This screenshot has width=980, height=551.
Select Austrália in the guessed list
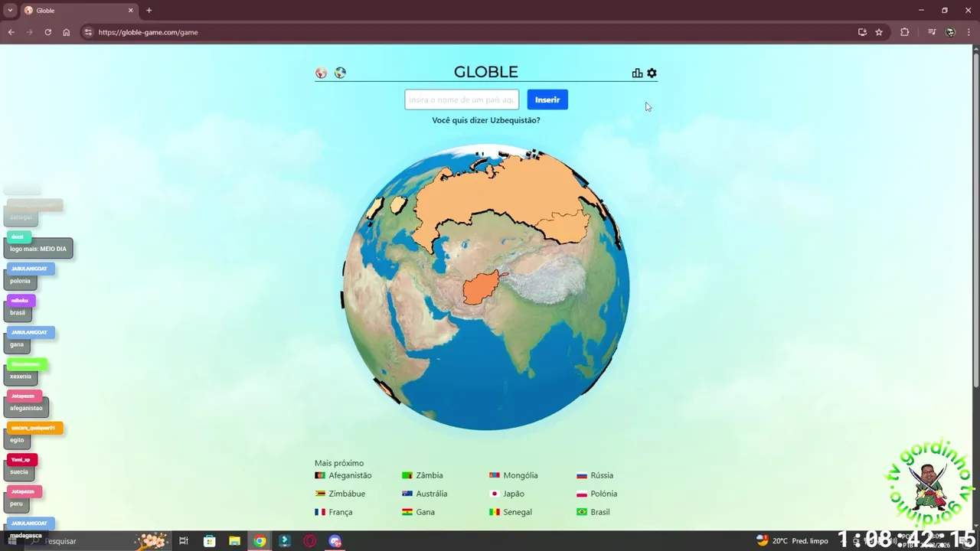425,494
